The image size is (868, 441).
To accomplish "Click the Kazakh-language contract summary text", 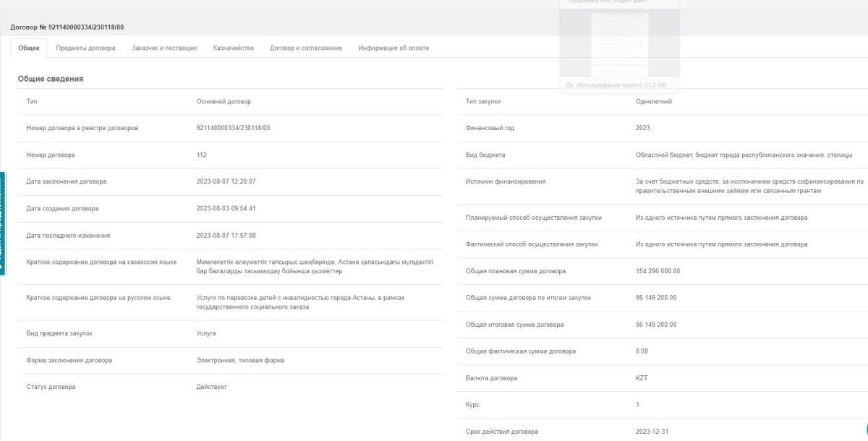I will click(315, 266).
